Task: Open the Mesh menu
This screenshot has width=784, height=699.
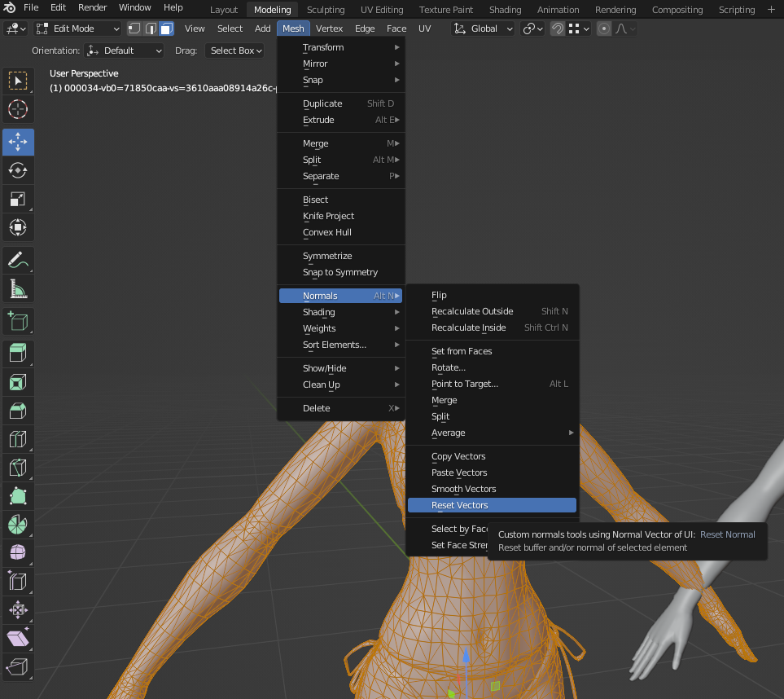Action: point(293,29)
